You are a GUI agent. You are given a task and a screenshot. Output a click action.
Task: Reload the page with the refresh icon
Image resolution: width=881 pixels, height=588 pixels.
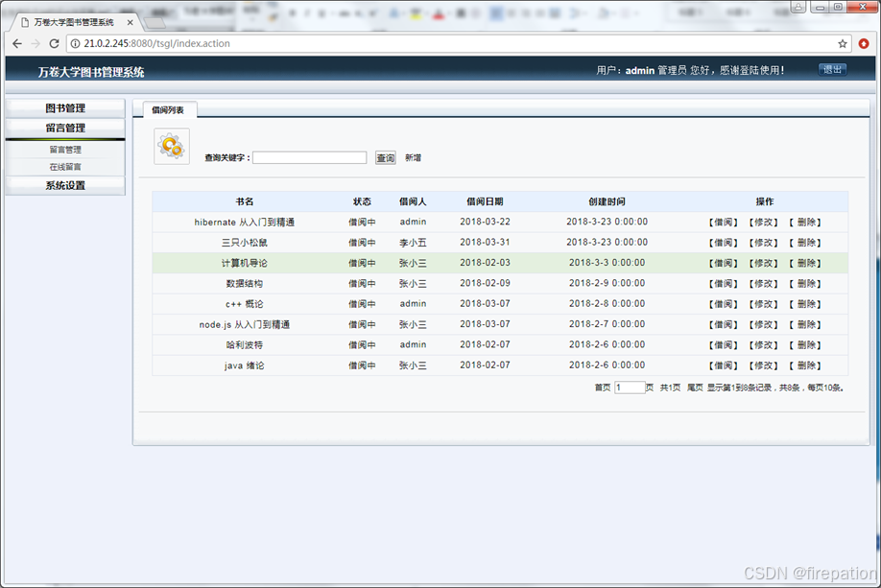pyautogui.click(x=54, y=44)
